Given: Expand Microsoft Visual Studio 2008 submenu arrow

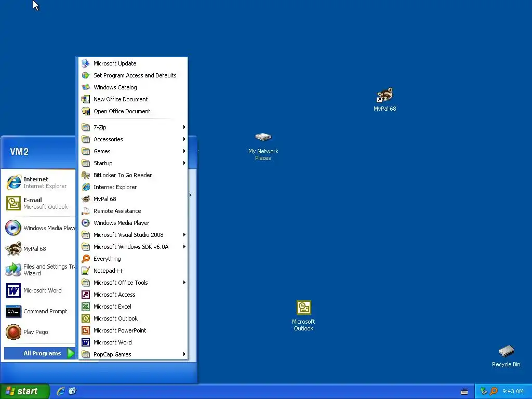Looking at the screenshot, I should click(184, 235).
